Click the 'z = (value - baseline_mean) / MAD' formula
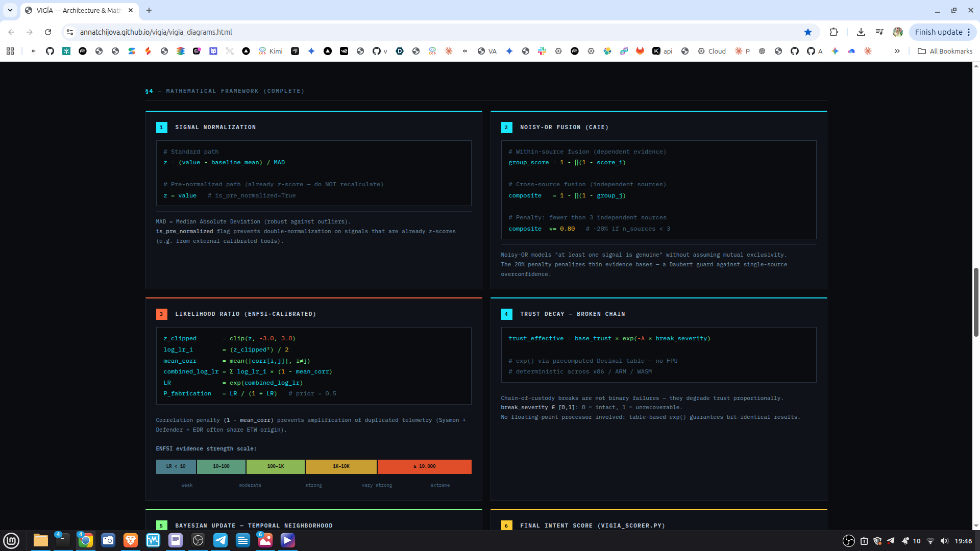This screenshot has height=551, width=980. [x=224, y=162]
